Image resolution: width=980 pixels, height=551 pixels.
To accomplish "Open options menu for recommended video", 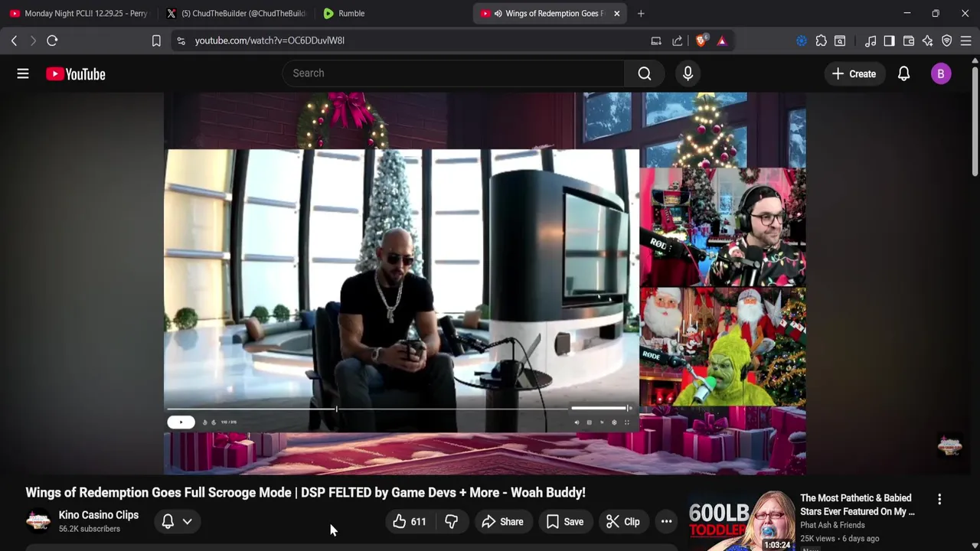I will [939, 499].
